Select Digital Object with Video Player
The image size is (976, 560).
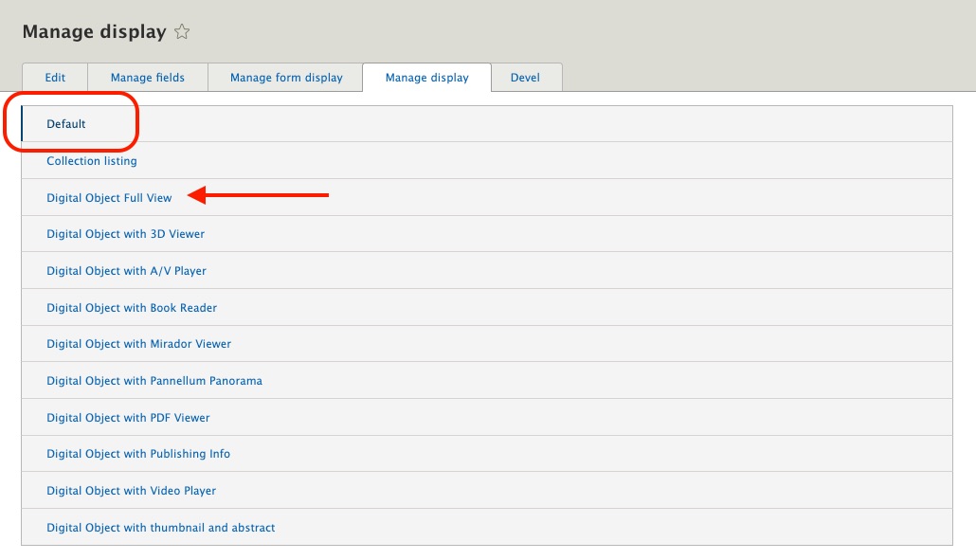point(131,491)
